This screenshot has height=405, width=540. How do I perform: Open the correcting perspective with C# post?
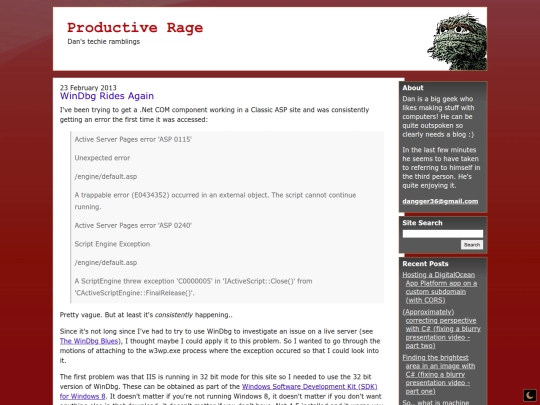(442, 329)
